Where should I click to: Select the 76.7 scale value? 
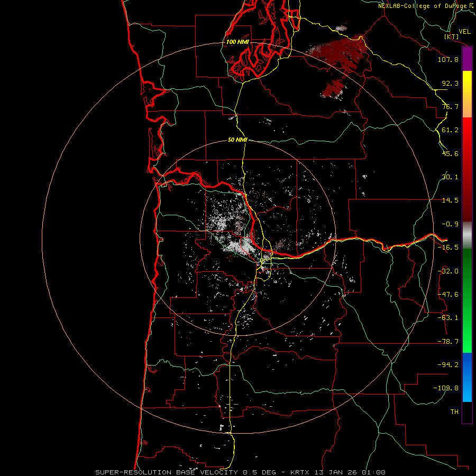point(450,106)
